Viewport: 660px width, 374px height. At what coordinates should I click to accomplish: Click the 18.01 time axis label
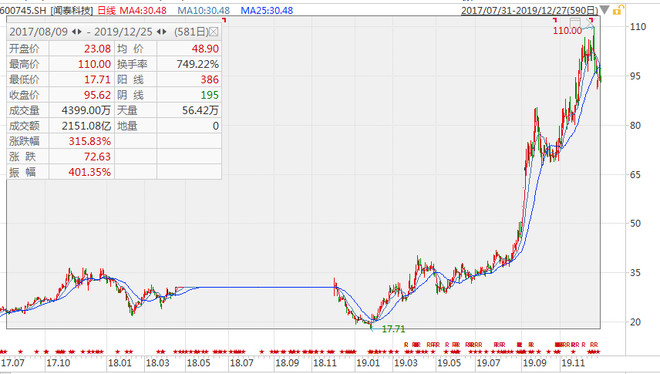[120, 363]
